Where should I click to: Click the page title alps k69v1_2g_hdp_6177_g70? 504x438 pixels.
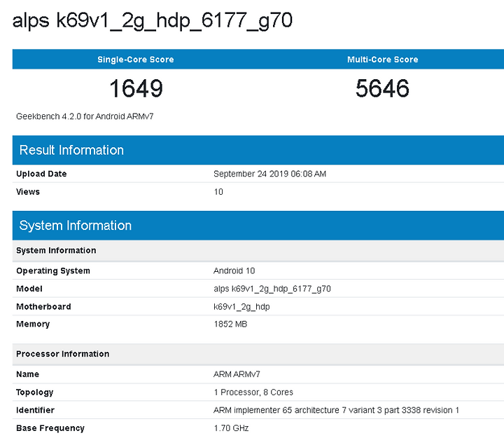(x=153, y=21)
